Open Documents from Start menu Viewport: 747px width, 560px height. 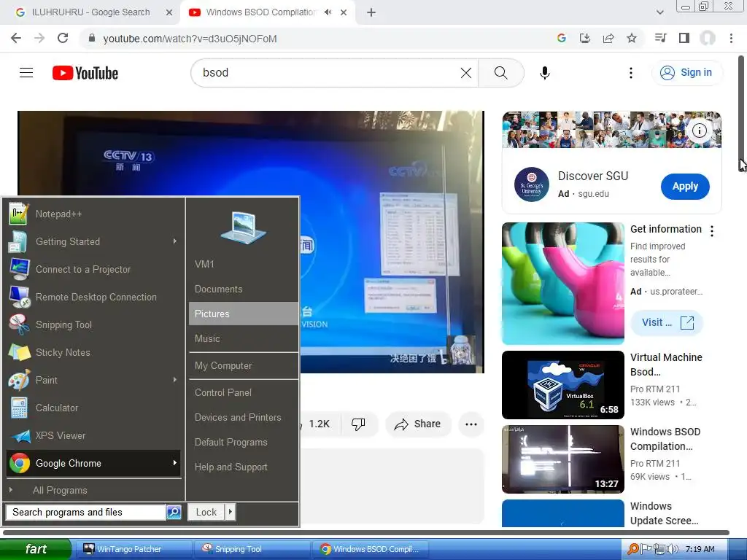[x=244, y=289]
